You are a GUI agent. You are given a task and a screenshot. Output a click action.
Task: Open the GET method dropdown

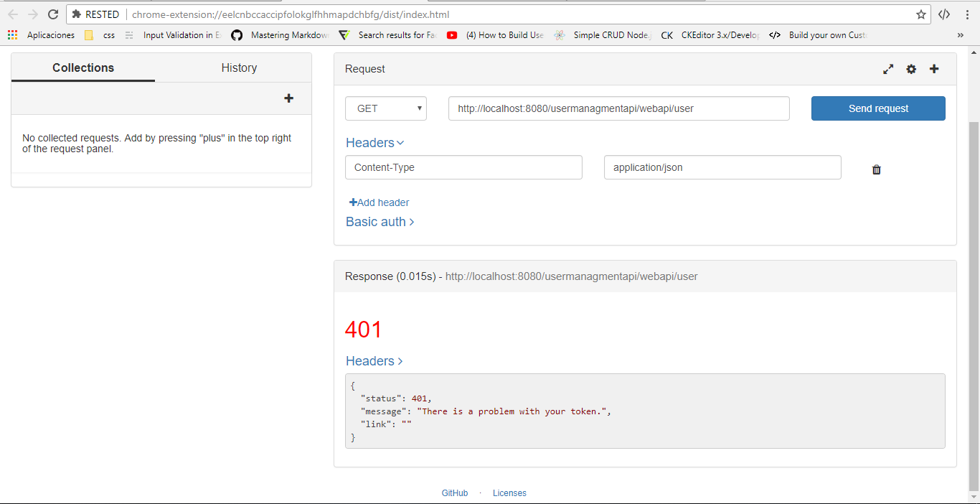[x=385, y=108]
